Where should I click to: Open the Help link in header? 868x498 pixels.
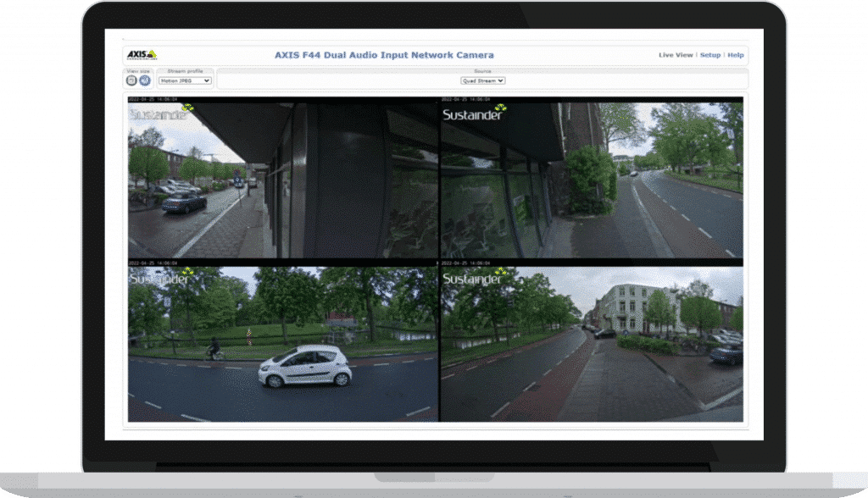(x=736, y=55)
